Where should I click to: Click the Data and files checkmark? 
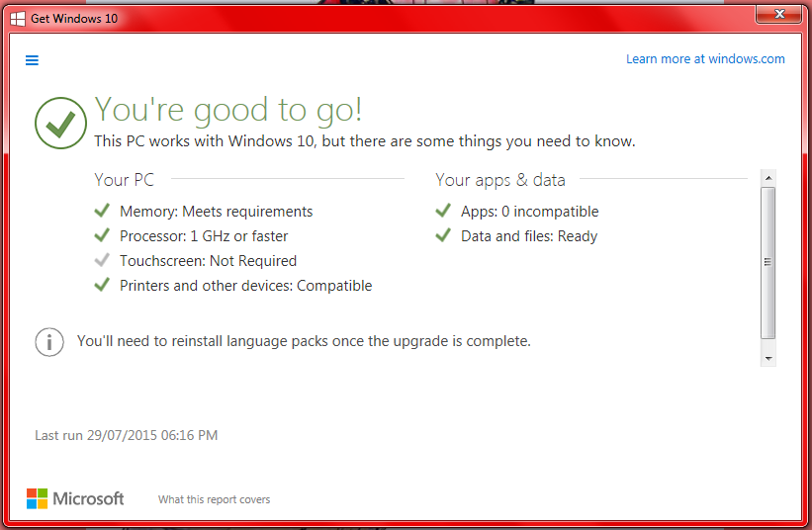tap(443, 235)
